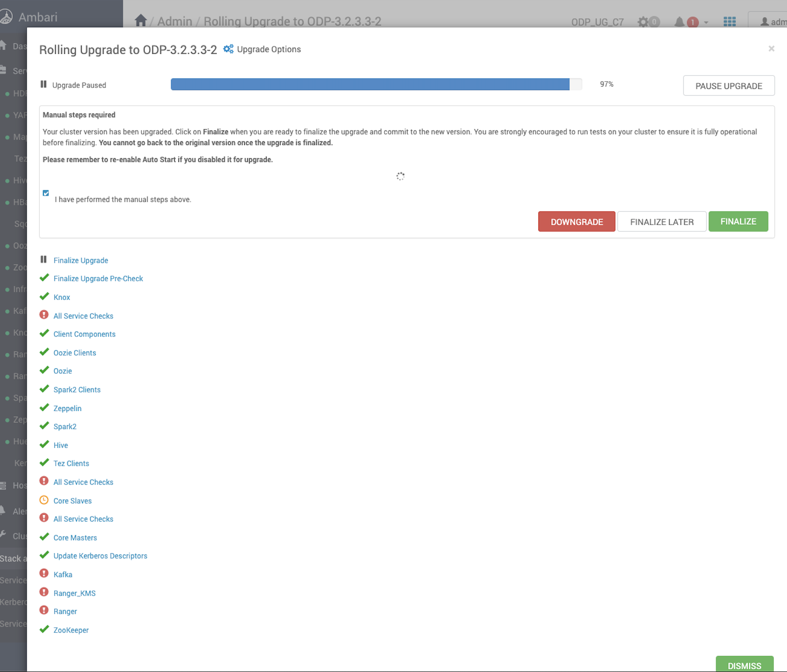Click the user profile icon

tap(765, 22)
